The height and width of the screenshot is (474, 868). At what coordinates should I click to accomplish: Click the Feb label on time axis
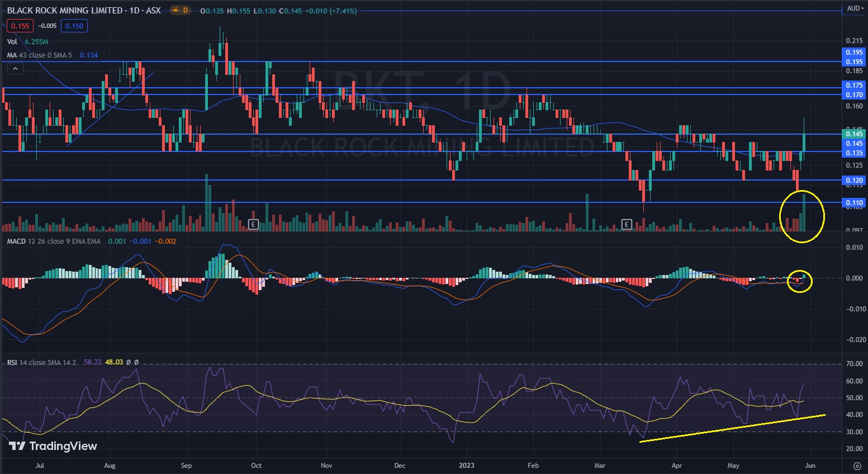pos(533,465)
